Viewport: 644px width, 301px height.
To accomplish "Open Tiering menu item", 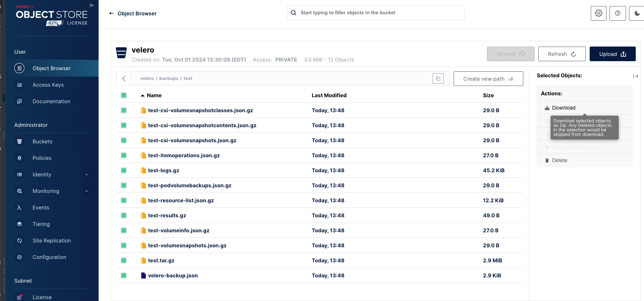I will [x=52, y=224].
